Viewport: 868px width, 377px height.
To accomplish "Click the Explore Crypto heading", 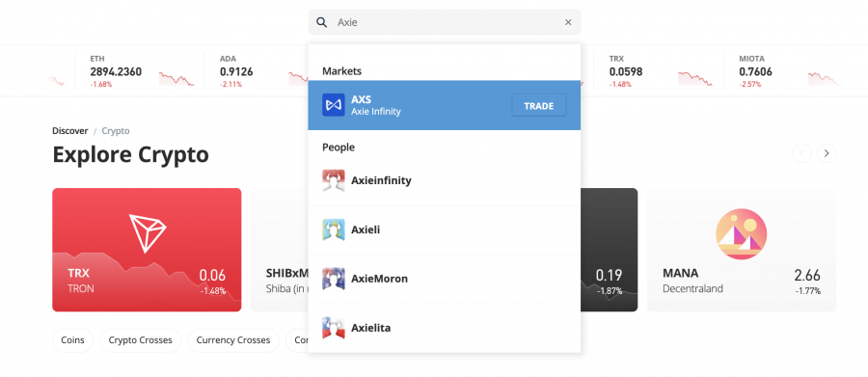I will [130, 154].
